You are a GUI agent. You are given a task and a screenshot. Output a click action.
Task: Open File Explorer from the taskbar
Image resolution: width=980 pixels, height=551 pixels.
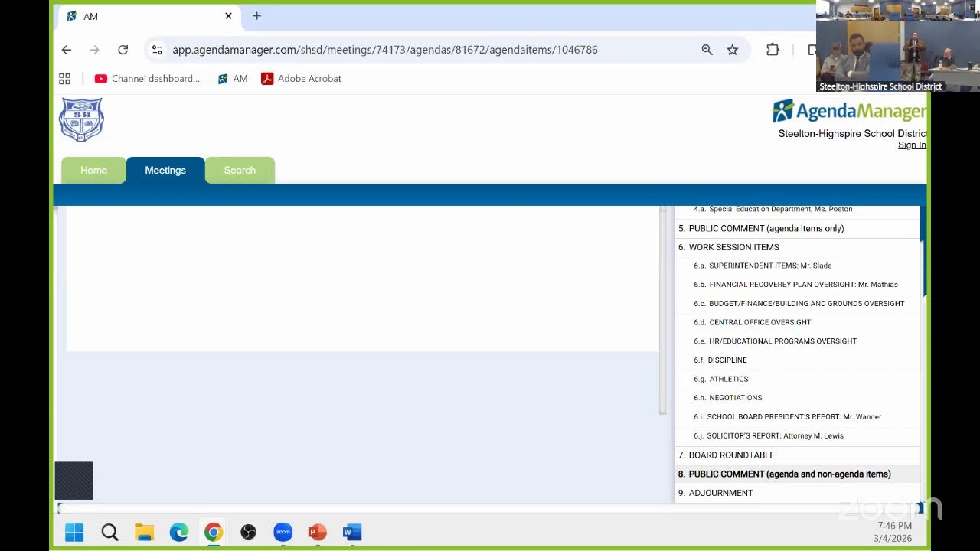[x=144, y=533]
